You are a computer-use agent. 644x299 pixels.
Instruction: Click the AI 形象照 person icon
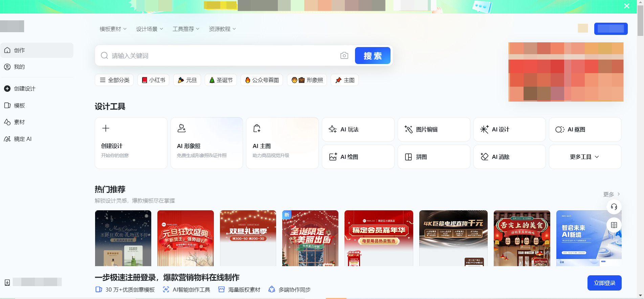(x=182, y=128)
